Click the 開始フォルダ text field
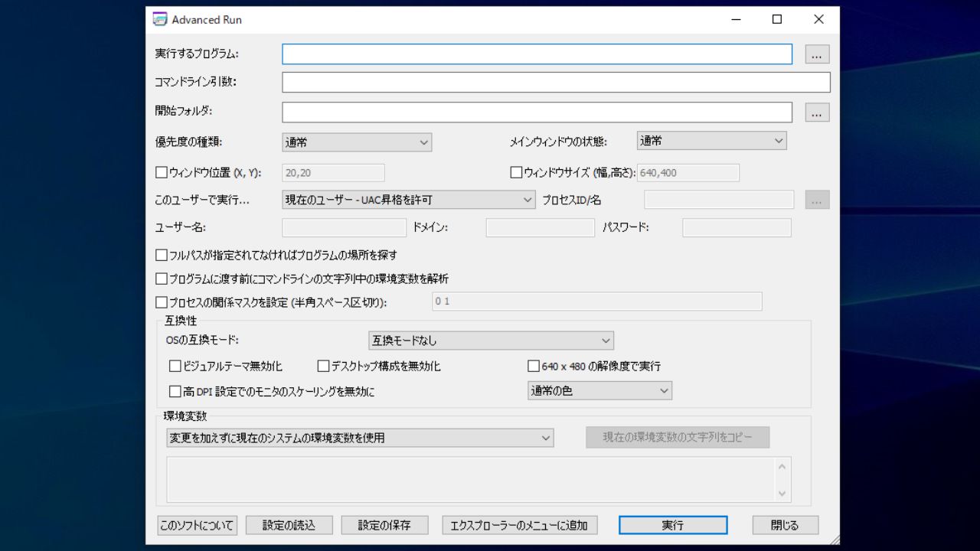 (x=537, y=112)
